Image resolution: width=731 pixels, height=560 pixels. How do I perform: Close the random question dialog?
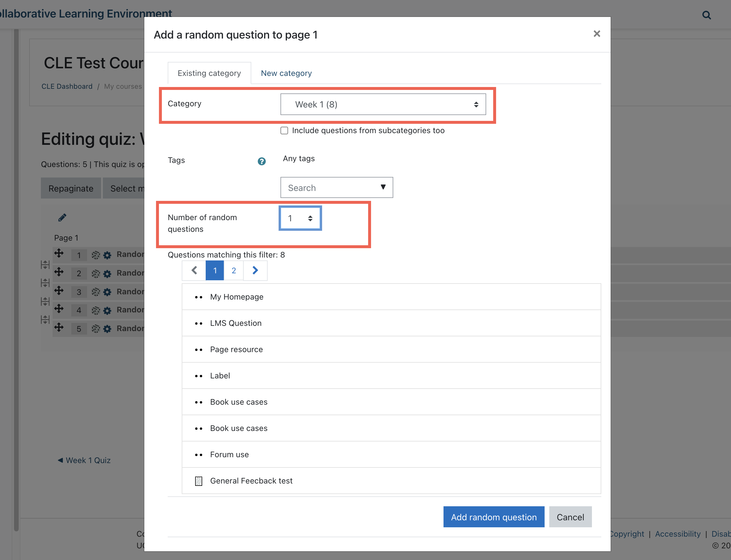[597, 34]
